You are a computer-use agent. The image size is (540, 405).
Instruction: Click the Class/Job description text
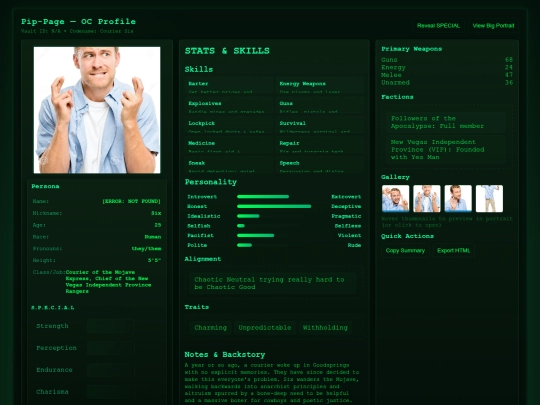(x=108, y=282)
